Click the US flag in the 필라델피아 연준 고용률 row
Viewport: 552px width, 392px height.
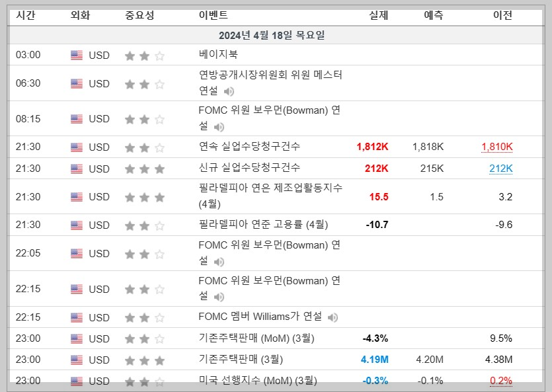77,225
